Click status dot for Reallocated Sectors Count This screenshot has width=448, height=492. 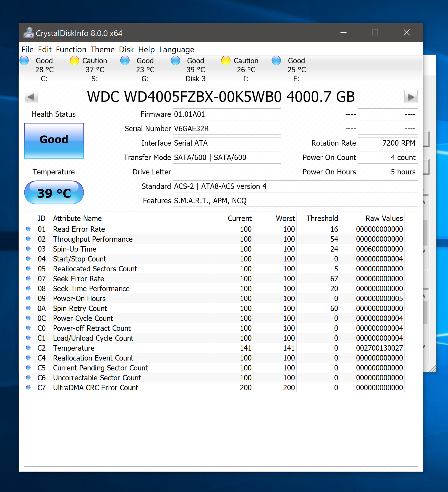pyautogui.click(x=28, y=269)
